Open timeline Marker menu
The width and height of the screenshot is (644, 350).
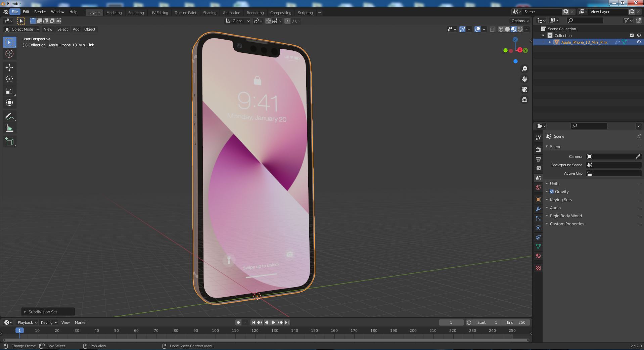point(81,322)
